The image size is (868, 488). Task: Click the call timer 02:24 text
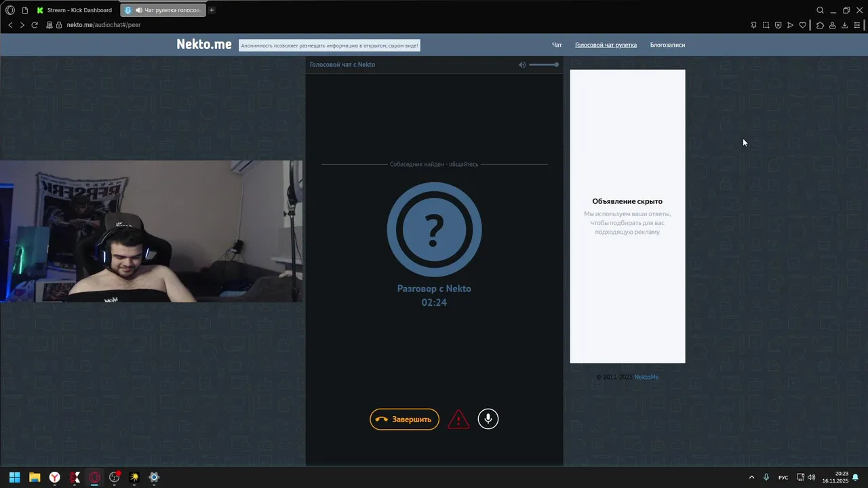point(434,302)
